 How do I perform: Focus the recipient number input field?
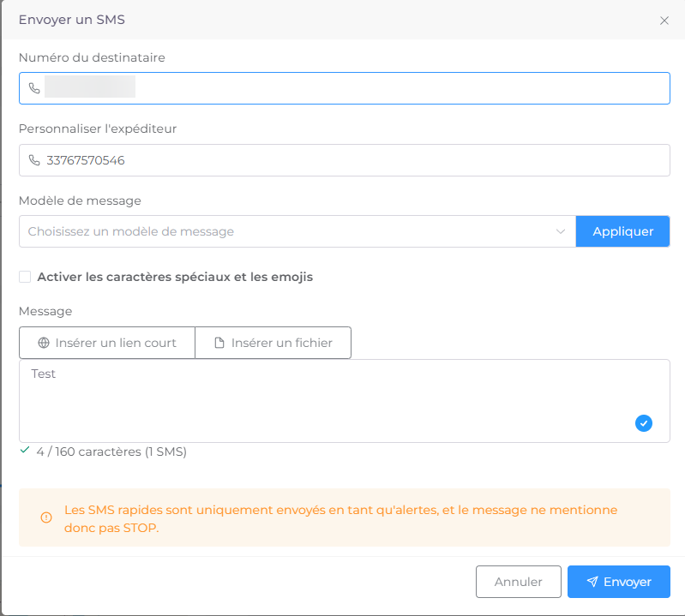pyautogui.click(x=345, y=88)
